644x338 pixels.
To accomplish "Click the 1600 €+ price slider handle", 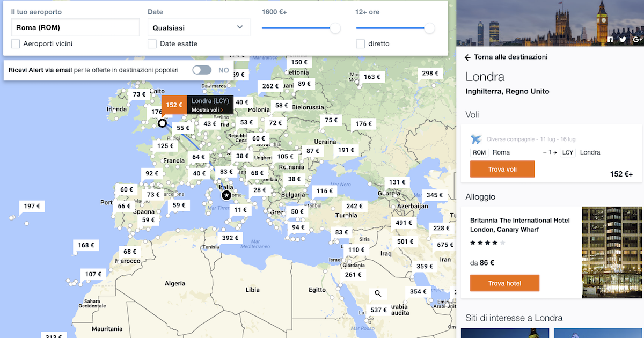I will 335,28.
